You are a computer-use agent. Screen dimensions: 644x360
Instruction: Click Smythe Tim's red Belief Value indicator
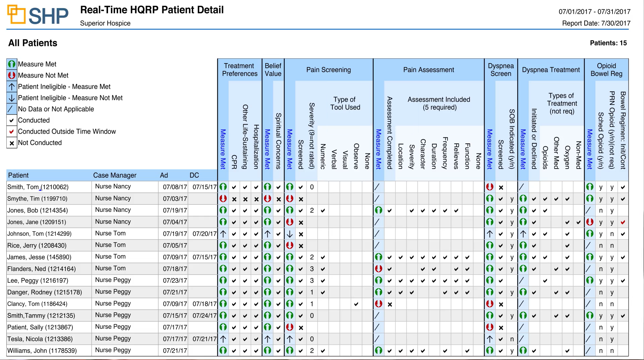[x=267, y=198]
